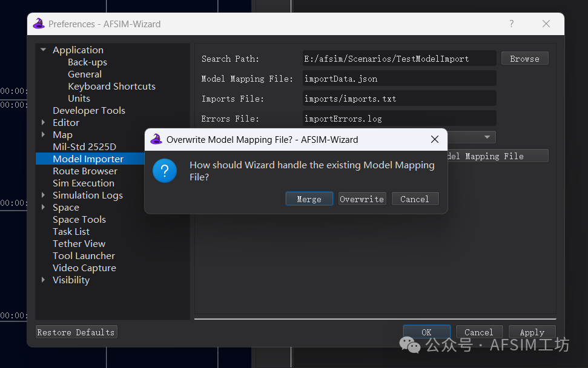588x368 pixels.
Task: Collapse the Application tree node
Action: (x=44, y=50)
